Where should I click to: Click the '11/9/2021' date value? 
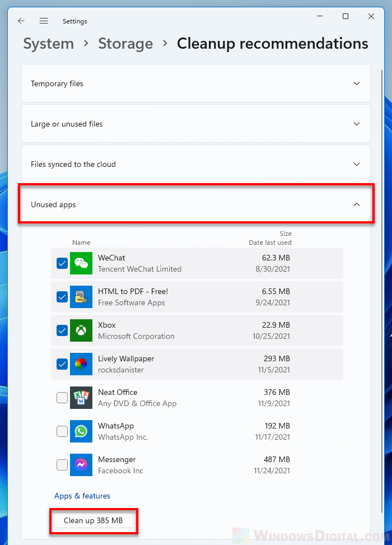pyautogui.click(x=274, y=403)
